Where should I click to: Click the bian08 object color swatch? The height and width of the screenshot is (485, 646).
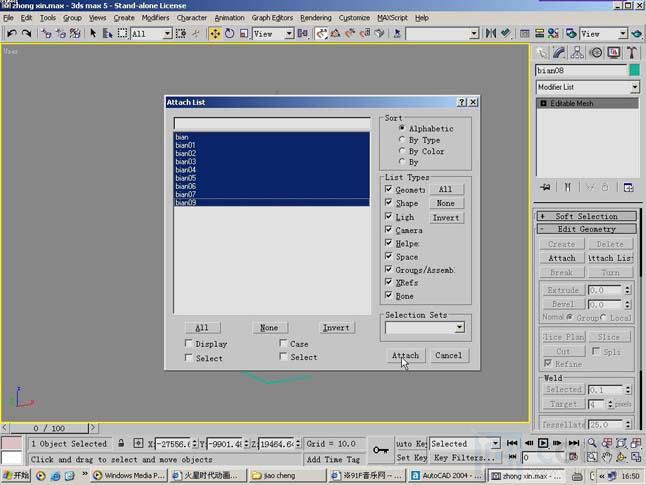tap(634, 70)
